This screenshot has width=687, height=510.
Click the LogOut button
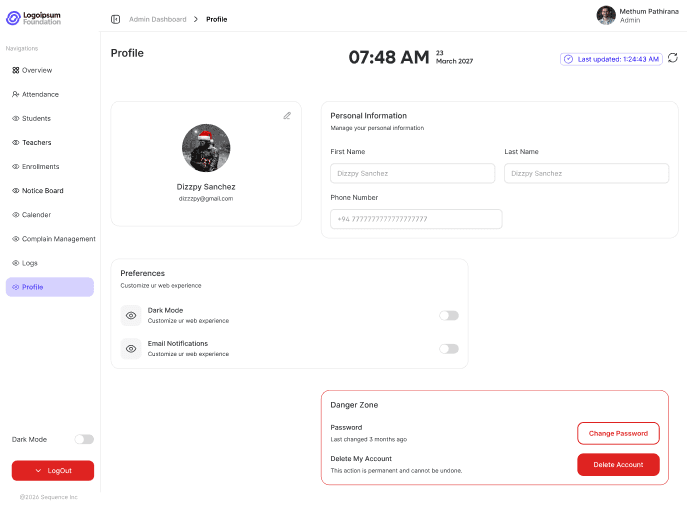click(x=53, y=471)
